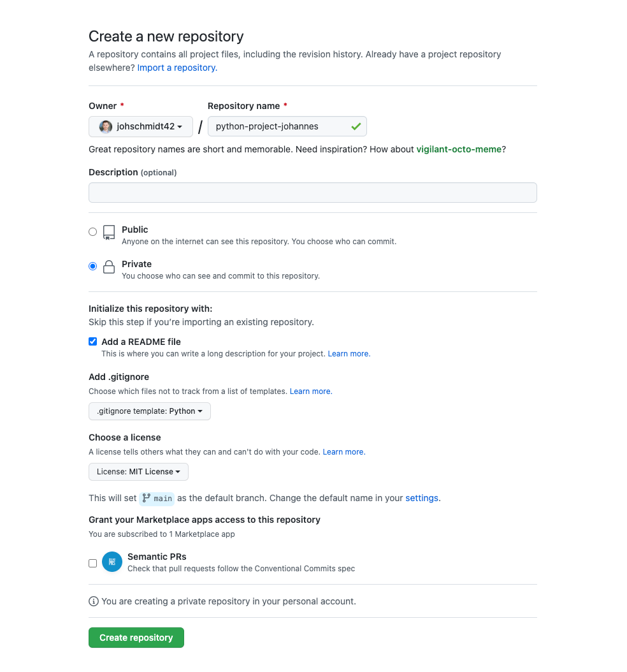
Task: Enable the Semantic PRs checkbox
Action: pos(93,563)
